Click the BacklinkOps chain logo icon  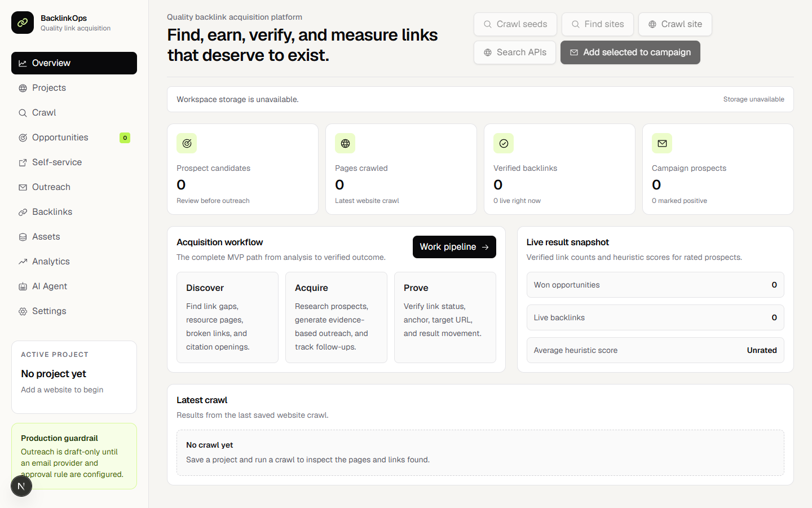[23, 23]
